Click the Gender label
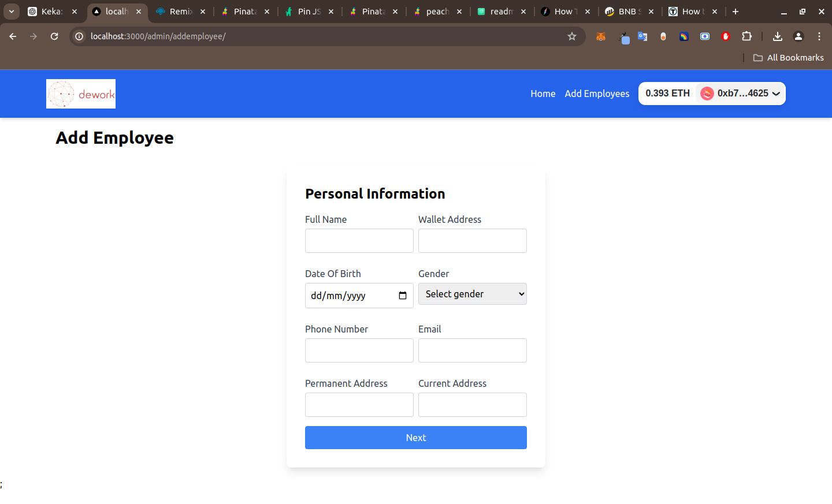832x504 pixels. click(x=433, y=274)
